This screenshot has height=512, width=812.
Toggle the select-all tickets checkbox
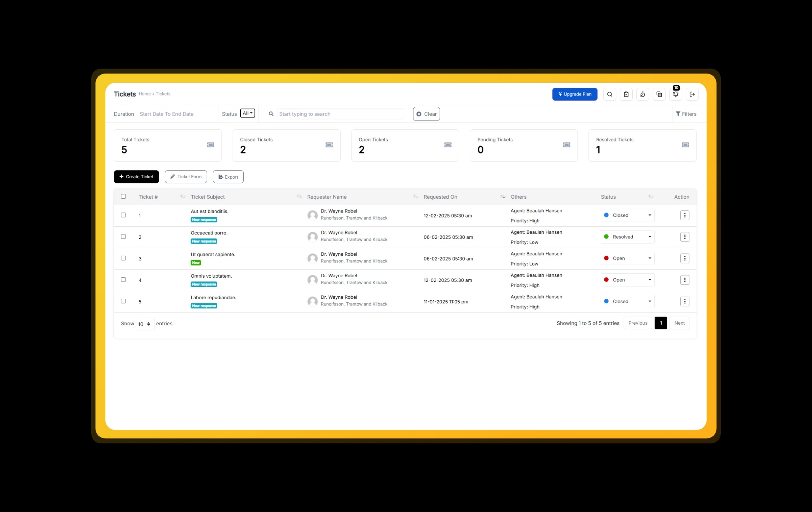click(x=123, y=197)
